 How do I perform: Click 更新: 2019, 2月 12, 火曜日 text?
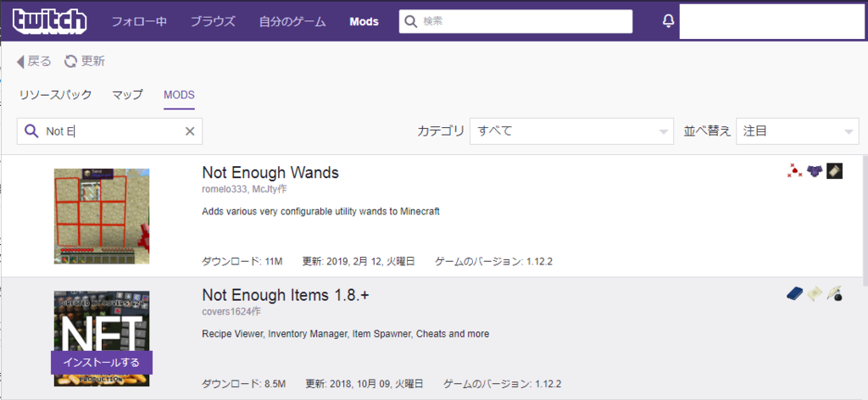point(359,261)
